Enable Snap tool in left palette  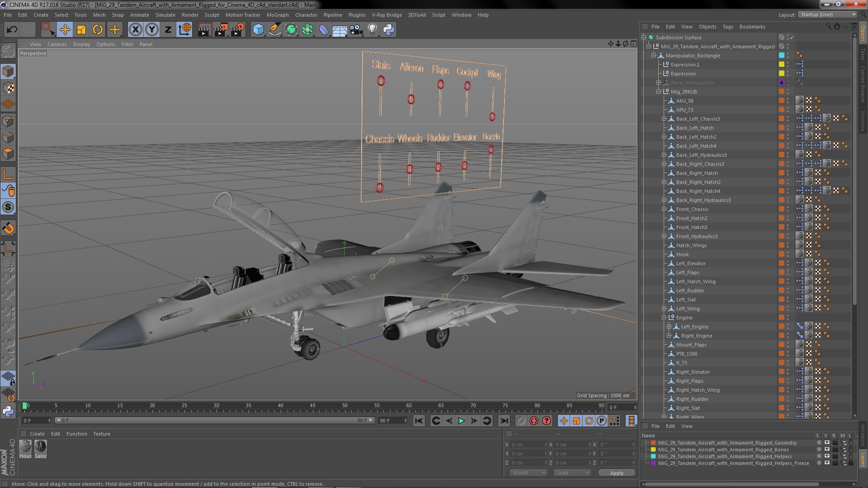(x=8, y=207)
